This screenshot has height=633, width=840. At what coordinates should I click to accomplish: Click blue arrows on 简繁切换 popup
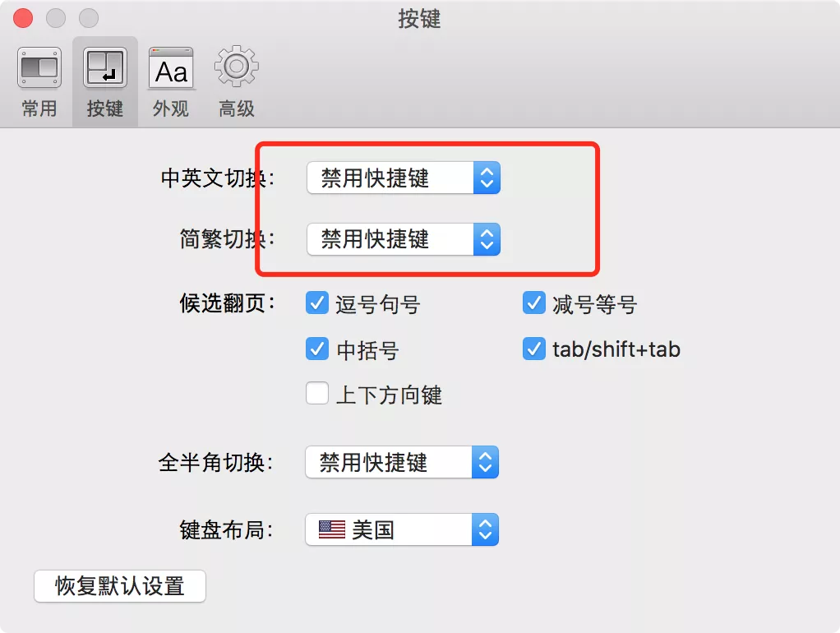487,239
